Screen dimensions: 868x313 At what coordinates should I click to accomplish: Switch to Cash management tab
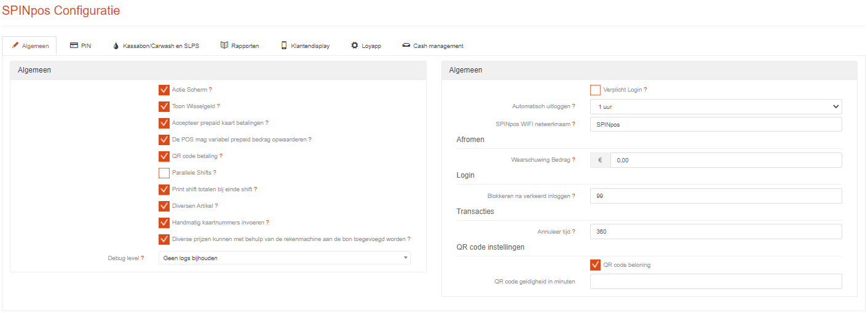433,46
